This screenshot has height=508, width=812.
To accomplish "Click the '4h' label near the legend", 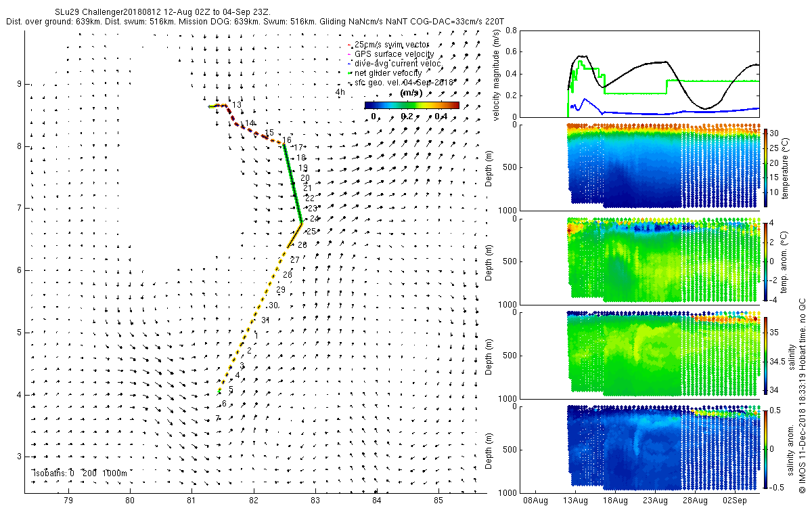I will point(340,91).
